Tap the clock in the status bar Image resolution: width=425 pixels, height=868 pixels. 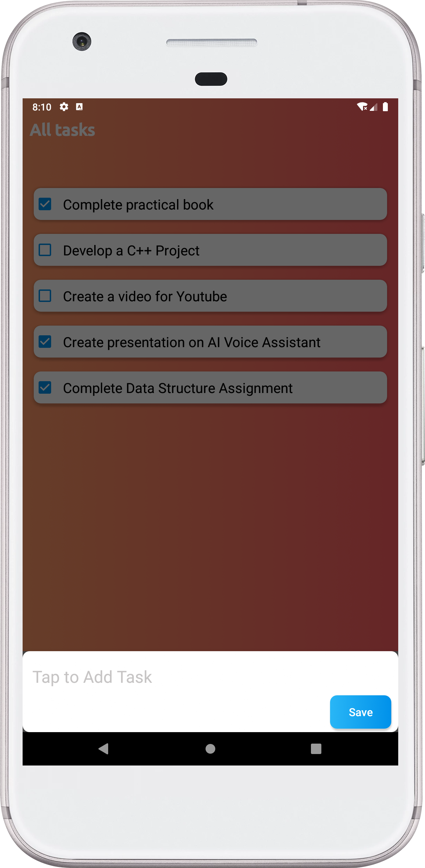(x=42, y=107)
